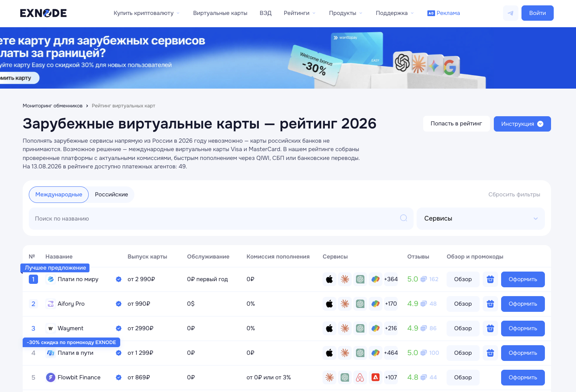
Task: Open promo gift icon for Плати по миру
Action: (x=490, y=279)
